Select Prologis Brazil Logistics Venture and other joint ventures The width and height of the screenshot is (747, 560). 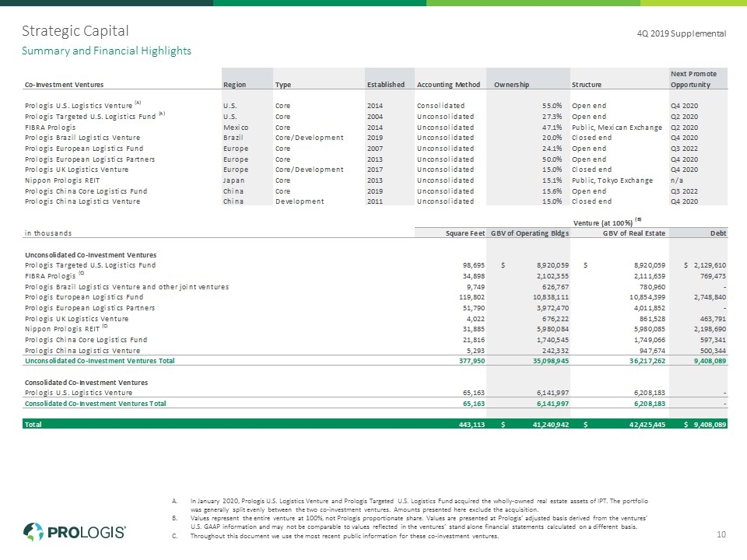pyautogui.click(x=127, y=287)
